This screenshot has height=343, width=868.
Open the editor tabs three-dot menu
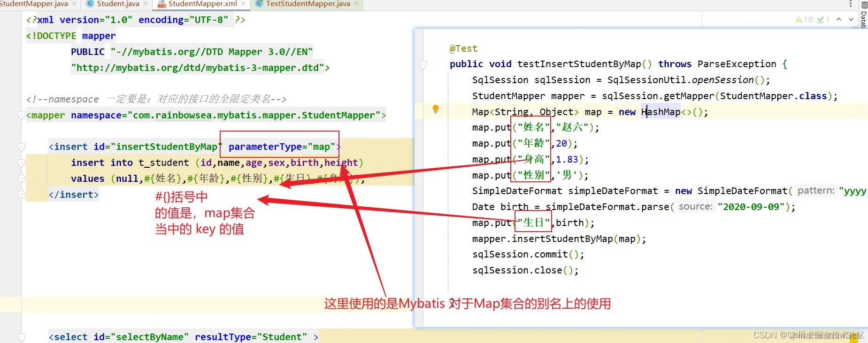[851, 4]
